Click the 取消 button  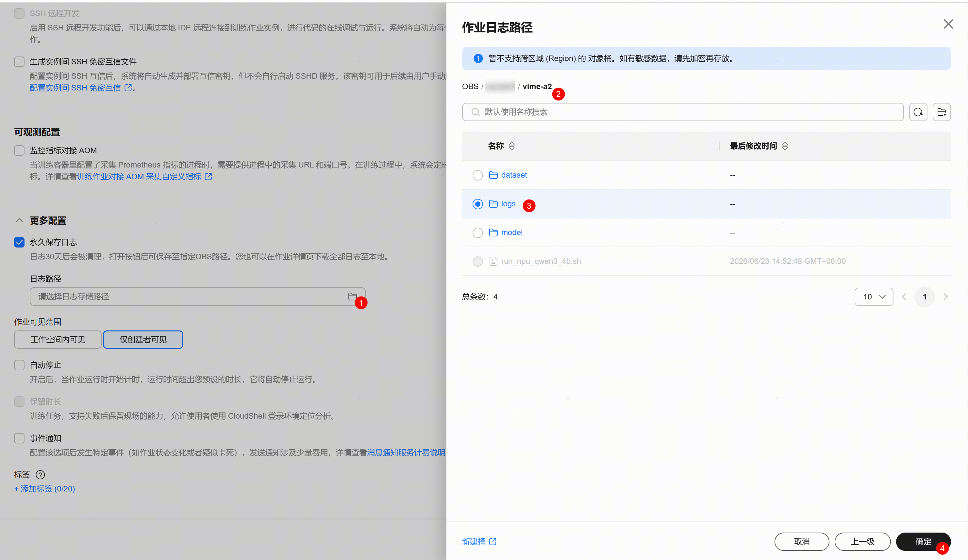[x=802, y=542]
